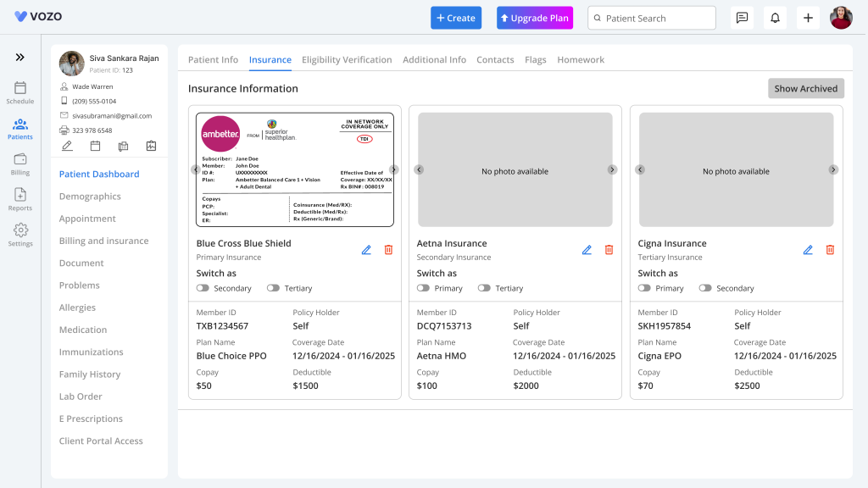Open the user profile avatar menu

coord(841,18)
